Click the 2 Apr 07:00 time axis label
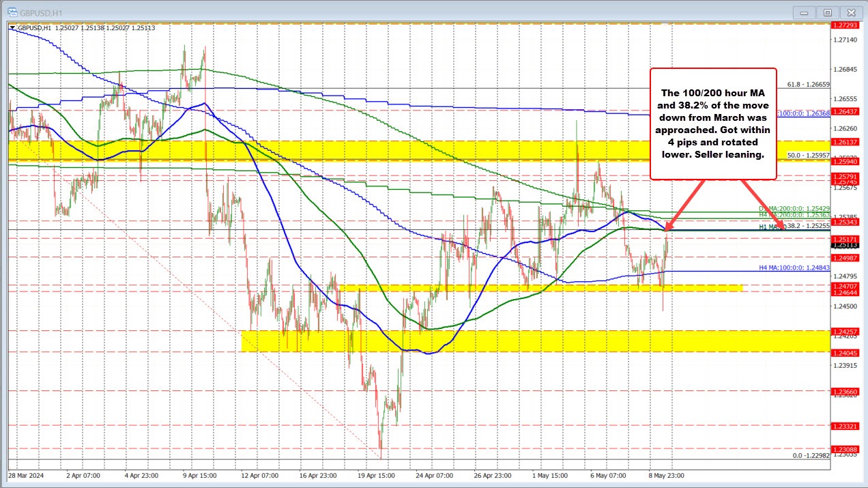Viewport: 868px width, 488px height. (83, 475)
